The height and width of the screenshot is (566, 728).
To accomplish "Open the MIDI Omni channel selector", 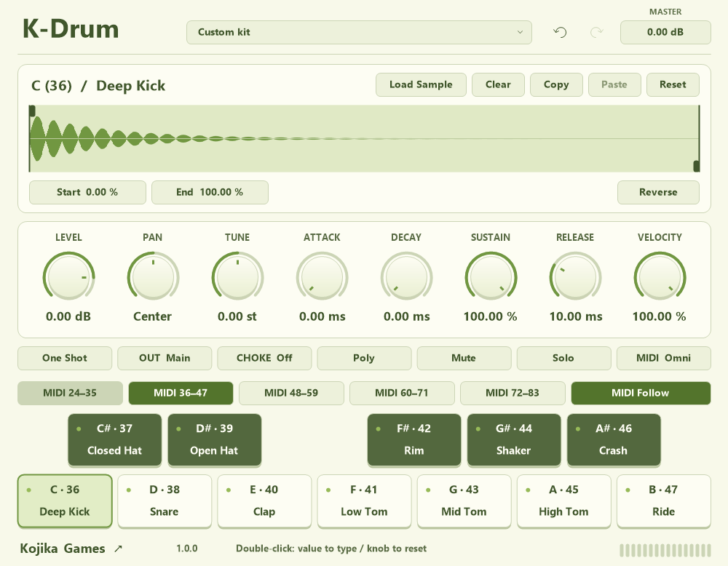I will [x=664, y=358].
